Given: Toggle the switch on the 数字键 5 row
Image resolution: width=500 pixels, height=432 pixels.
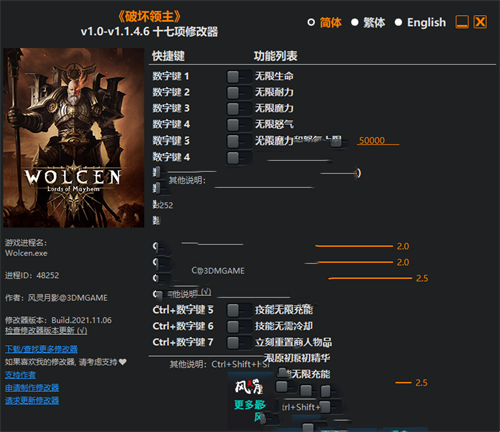Looking at the screenshot, I should [239, 141].
